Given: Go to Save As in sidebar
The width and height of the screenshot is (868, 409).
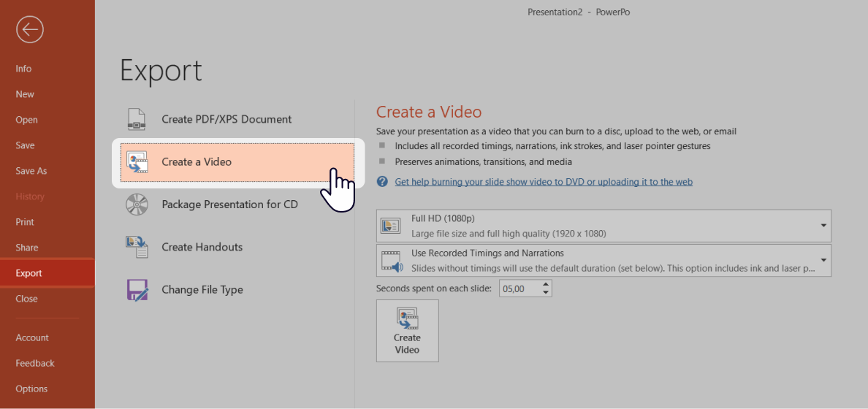Looking at the screenshot, I should (x=31, y=170).
